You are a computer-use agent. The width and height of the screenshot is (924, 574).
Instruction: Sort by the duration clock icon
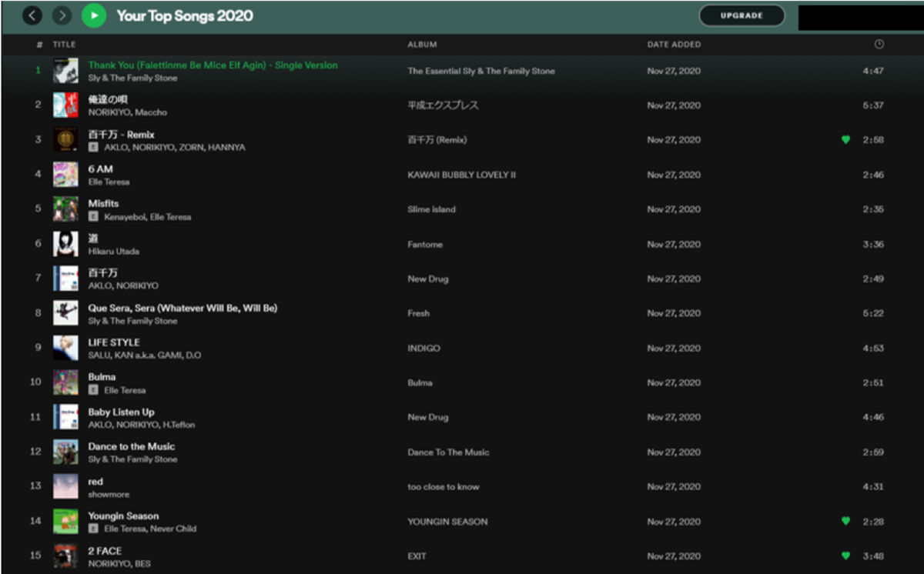click(879, 45)
